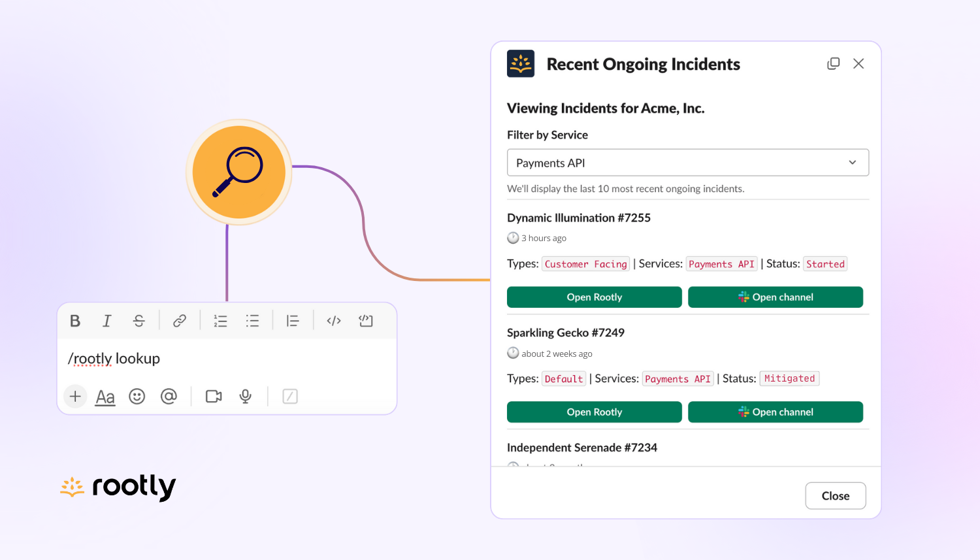Open channel for Sparkling Gecko #7249
The image size is (980, 560).
[776, 412]
